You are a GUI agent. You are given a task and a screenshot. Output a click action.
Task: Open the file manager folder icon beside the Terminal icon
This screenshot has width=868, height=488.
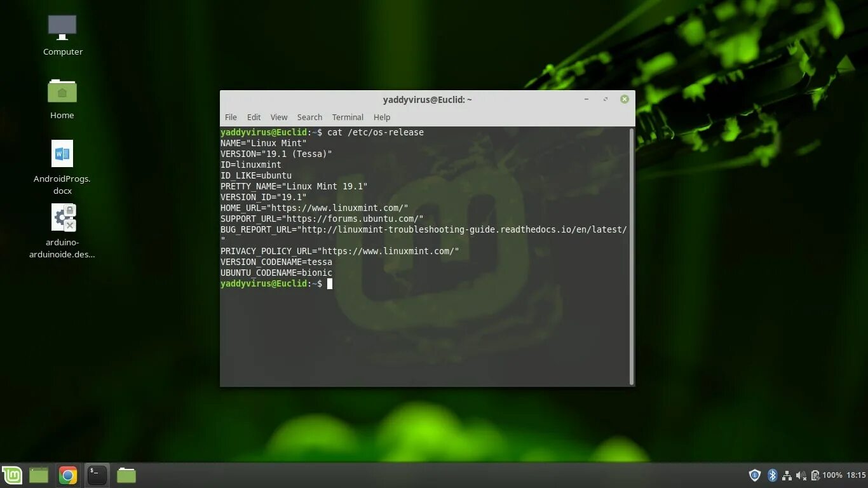point(126,475)
